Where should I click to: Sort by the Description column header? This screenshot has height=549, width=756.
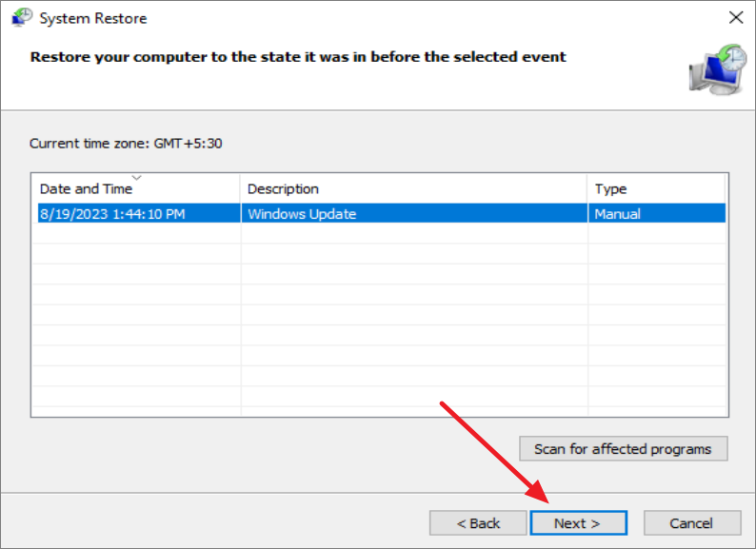[413, 188]
